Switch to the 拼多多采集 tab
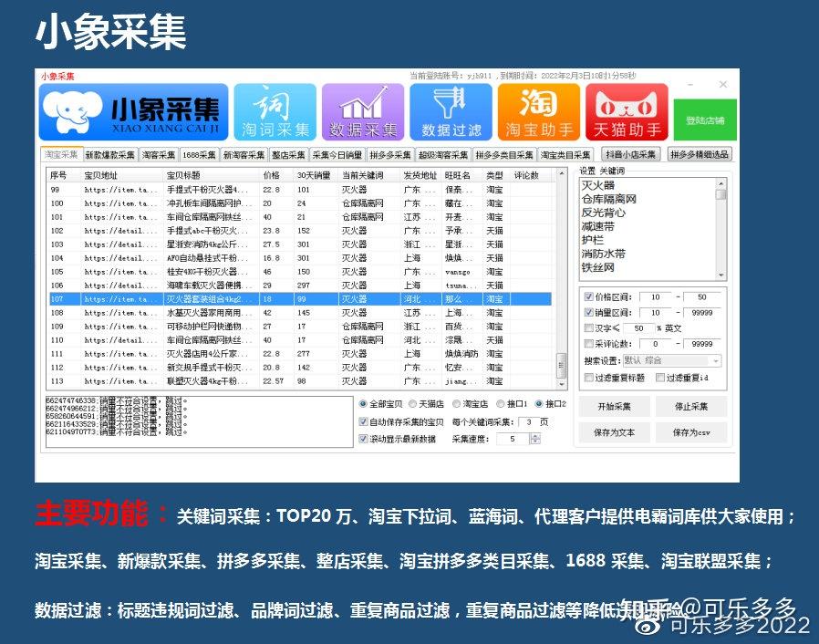The height and width of the screenshot is (644, 819). (x=390, y=155)
